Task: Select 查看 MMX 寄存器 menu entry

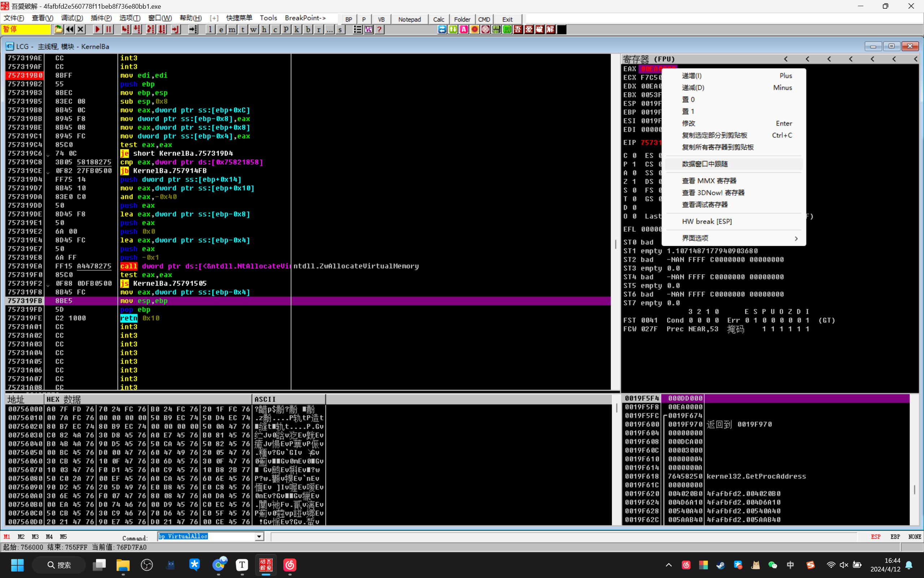Action: coord(733,181)
